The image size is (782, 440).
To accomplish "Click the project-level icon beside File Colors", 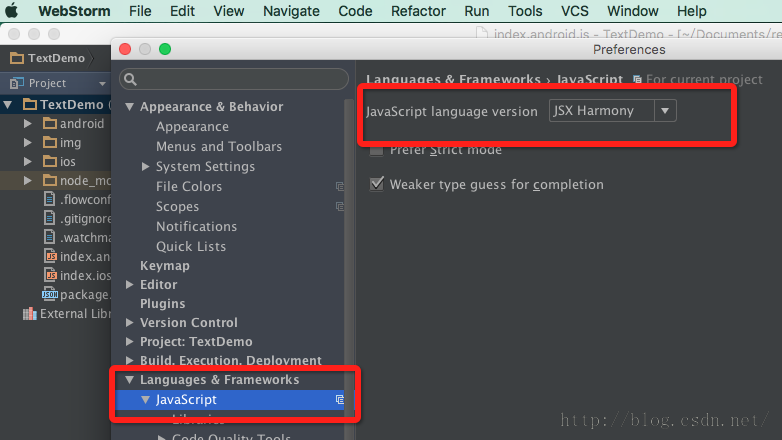I will pyautogui.click(x=340, y=187).
